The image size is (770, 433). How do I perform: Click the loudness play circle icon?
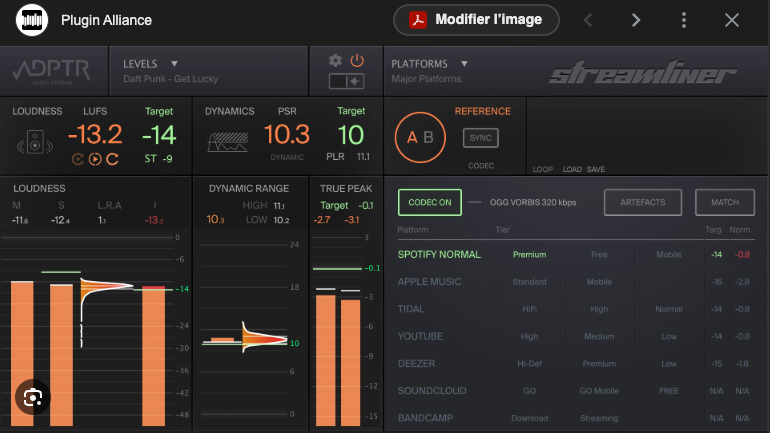click(95, 159)
